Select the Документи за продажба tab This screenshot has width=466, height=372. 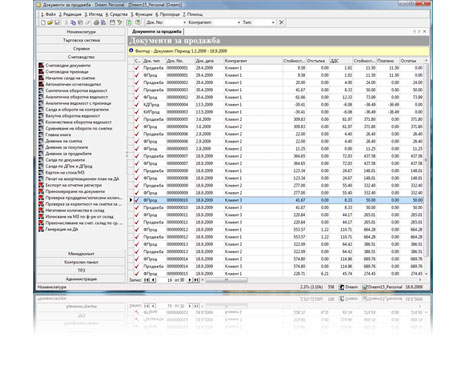[156, 32]
